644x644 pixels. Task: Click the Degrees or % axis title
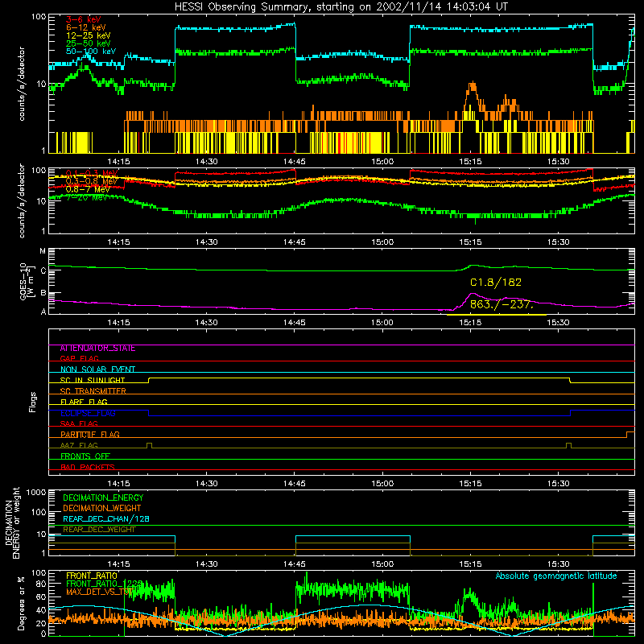click(x=21, y=603)
